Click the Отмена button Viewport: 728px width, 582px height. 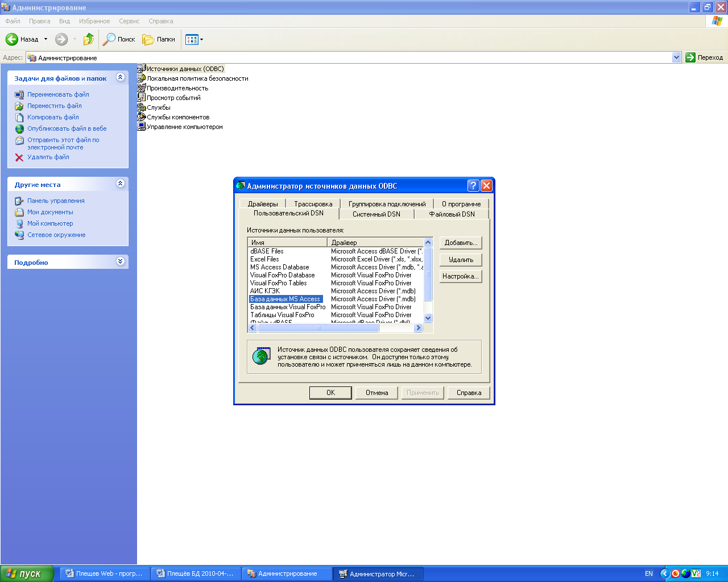[x=377, y=393]
